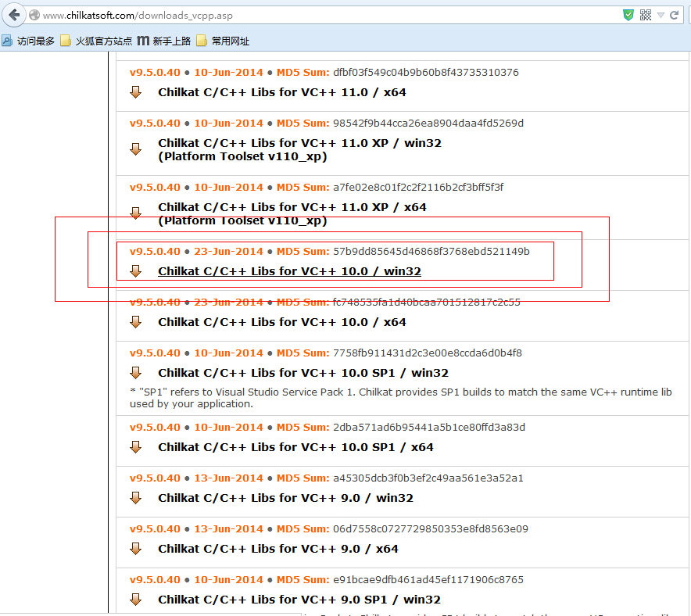Click MD5 sum 57b9dd85645d46868f3768ebd521149b
The width and height of the screenshot is (691, 616).
tap(431, 251)
